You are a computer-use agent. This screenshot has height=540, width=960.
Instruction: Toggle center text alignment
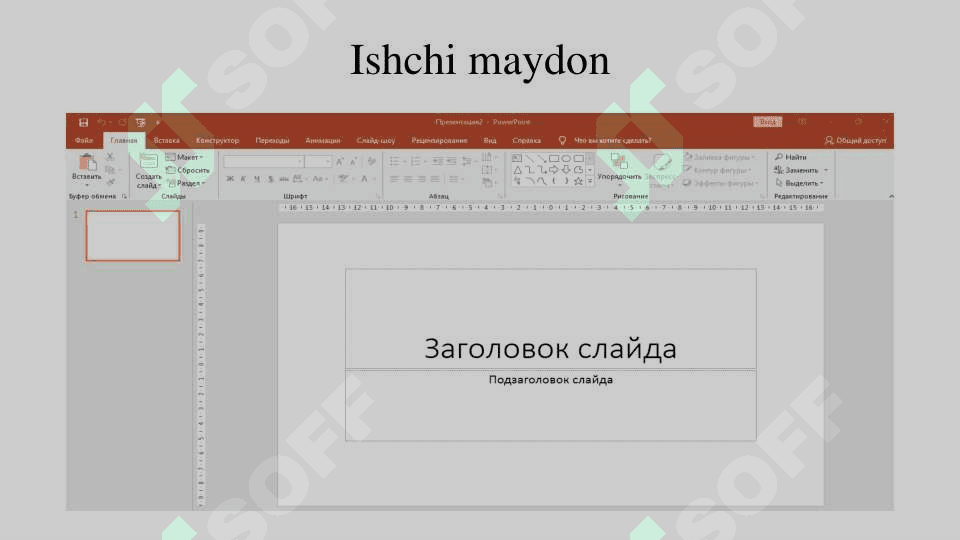(x=408, y=179)
